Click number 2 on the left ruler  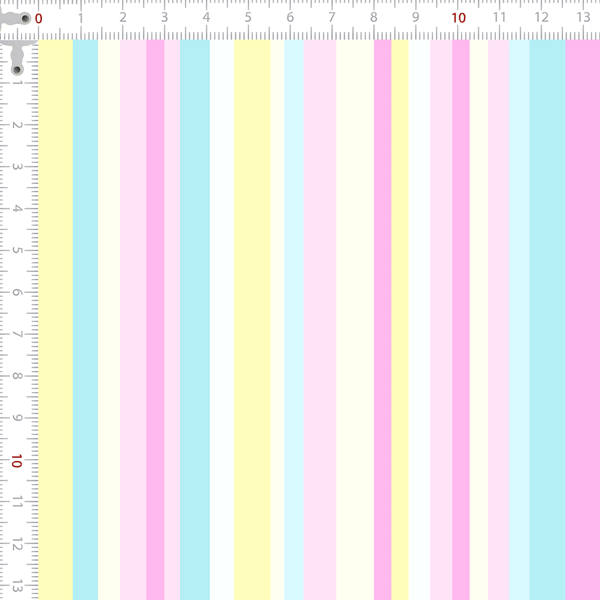[18, 126]
